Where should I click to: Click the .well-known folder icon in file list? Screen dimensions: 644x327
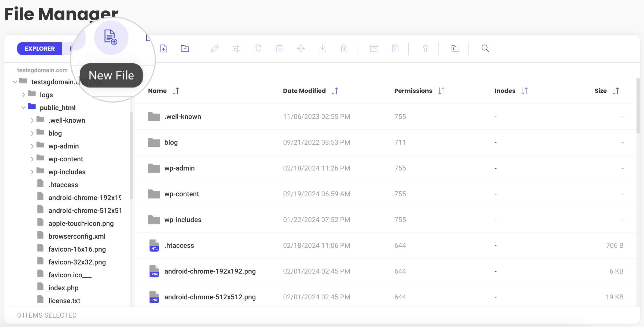[154, 117]
